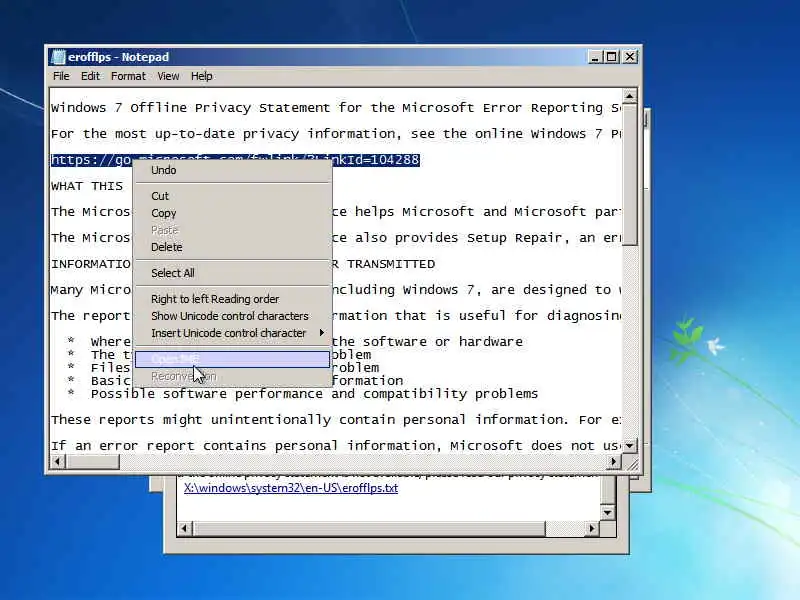Click the Notepad vertical scroll thumb

630,175
